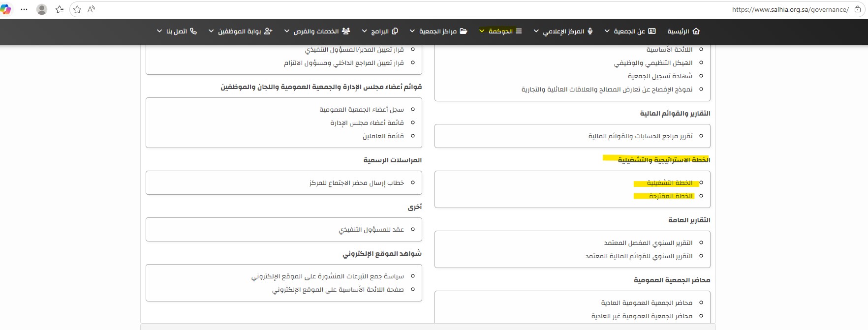Viewport: 868px width, 330px height.
Task: Click the ID card icon beside عن الجمعية
Action: pos(652,31)
